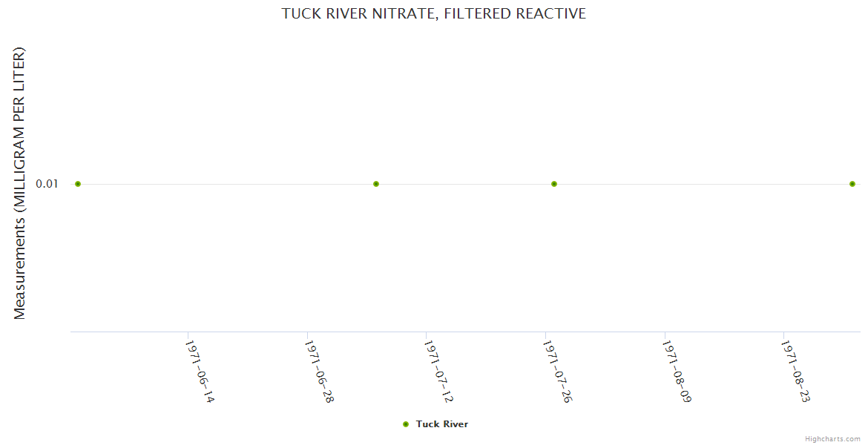Click the 1971-07-12 x-axis label

pos(438,372)
